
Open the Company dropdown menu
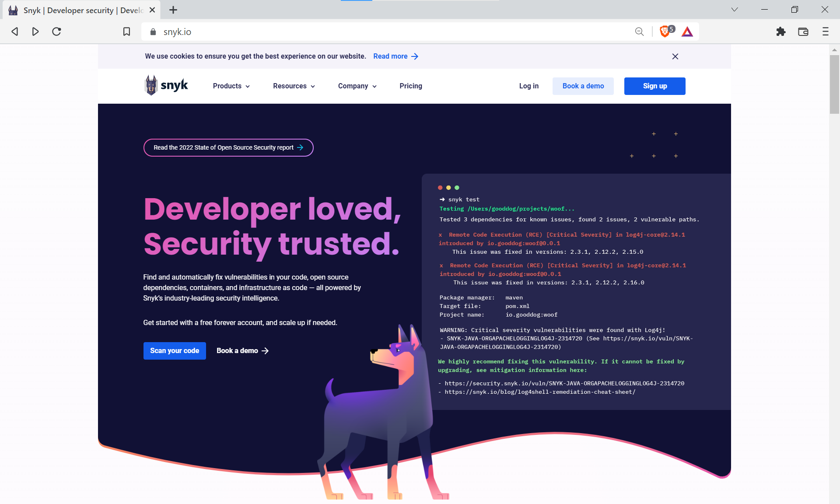tap(357, 86)
